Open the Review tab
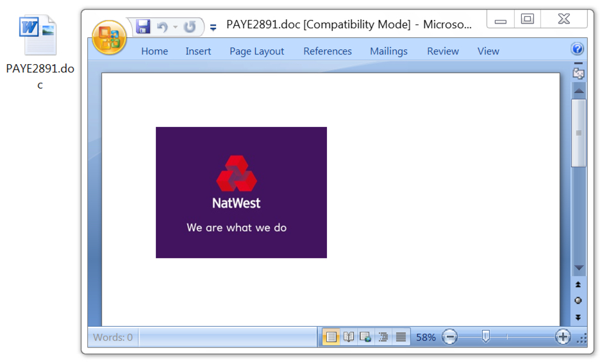The width and height of the screenshot is (602, 364). click(x=442, y=51)
